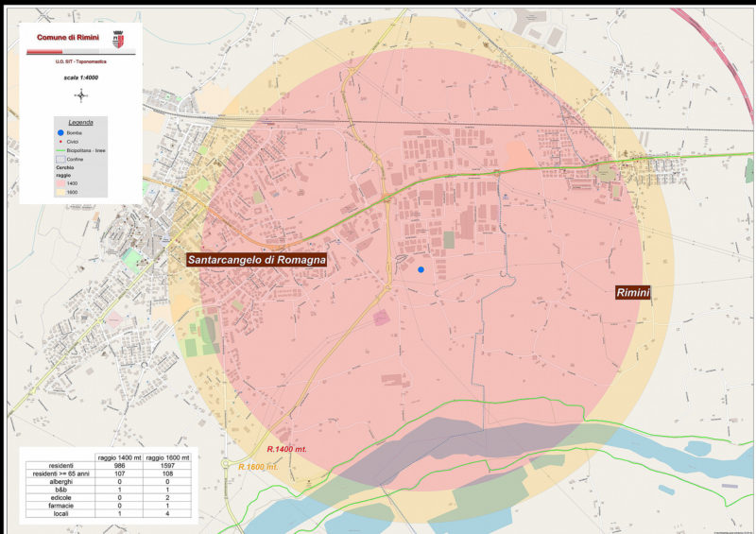
Task: Click the Santarcangelo di Romagna map label
Action: [x=257, y=259]
